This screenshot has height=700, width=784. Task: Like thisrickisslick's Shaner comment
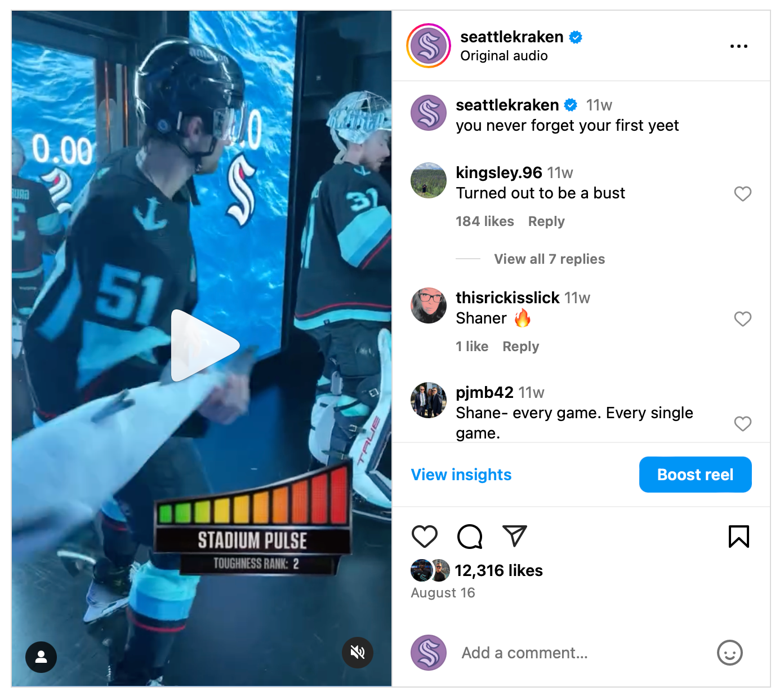pyautogui.click(x=743, y=319)
